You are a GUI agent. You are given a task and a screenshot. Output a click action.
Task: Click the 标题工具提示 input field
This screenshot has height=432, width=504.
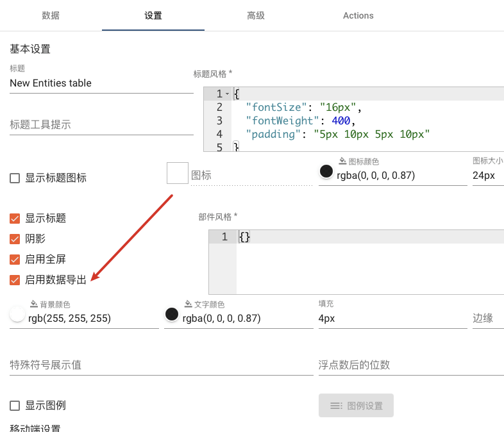pos(101,124)
